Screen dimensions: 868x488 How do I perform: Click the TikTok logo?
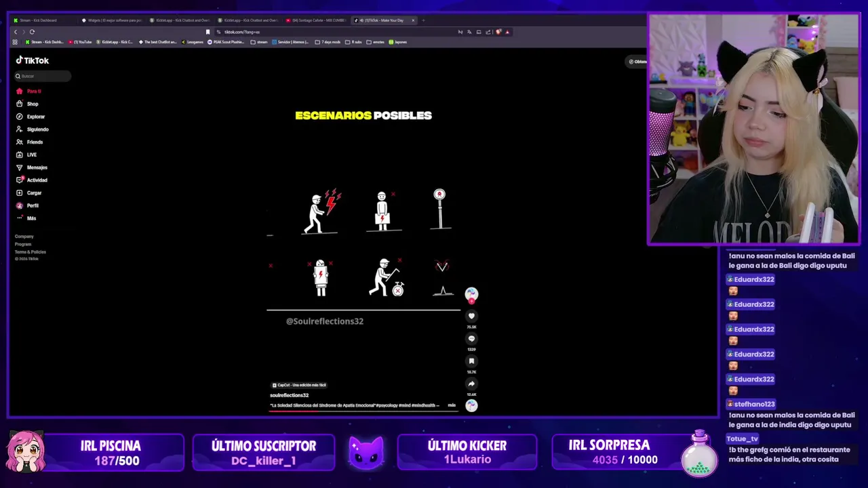pyautogui.click(x=33, y=60)
